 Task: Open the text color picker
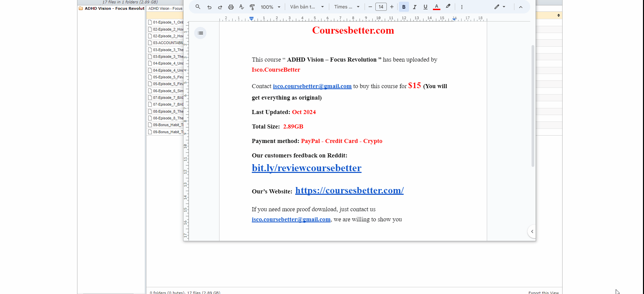[436, 7]
